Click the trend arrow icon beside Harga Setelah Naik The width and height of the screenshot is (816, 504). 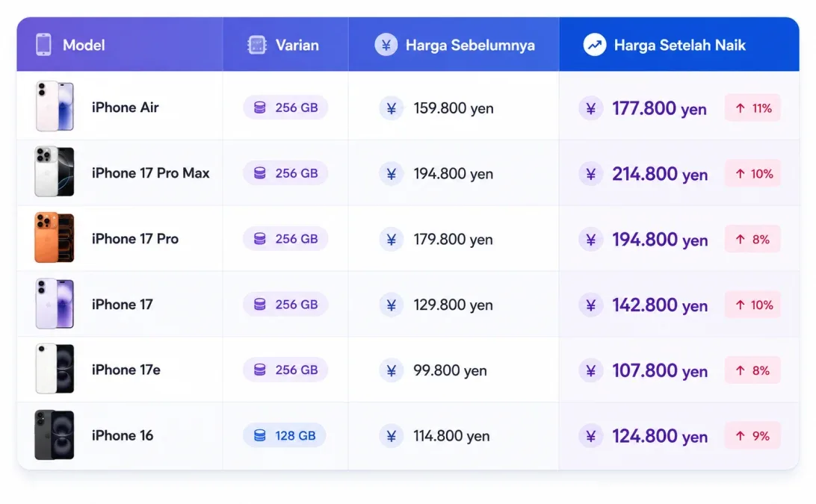595,45
